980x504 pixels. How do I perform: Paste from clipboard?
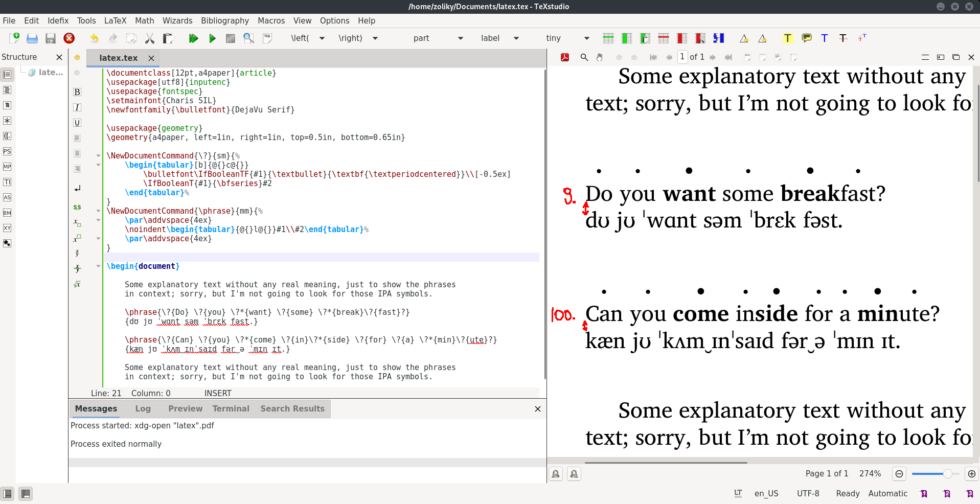point(168,38)
